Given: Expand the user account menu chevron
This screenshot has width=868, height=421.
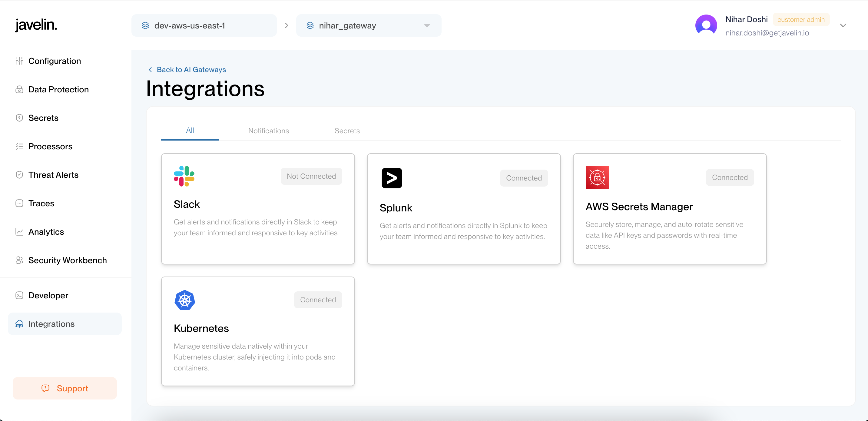Looking at the screenshot, I should coord(843,26).
